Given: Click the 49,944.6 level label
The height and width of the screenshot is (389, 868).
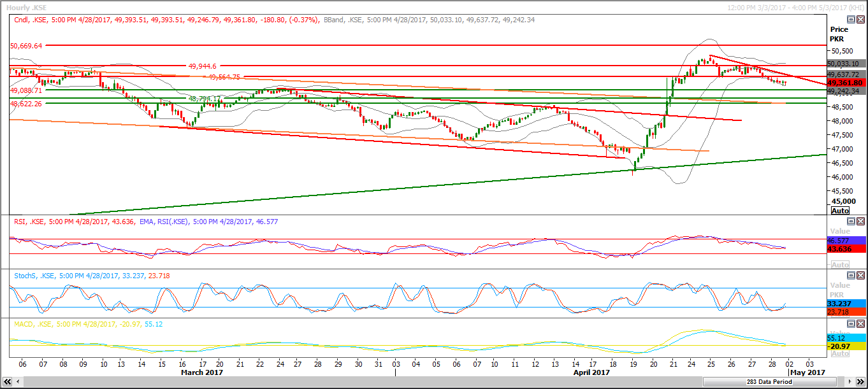Looking at the screenshot, I should (x=203, y=66).
